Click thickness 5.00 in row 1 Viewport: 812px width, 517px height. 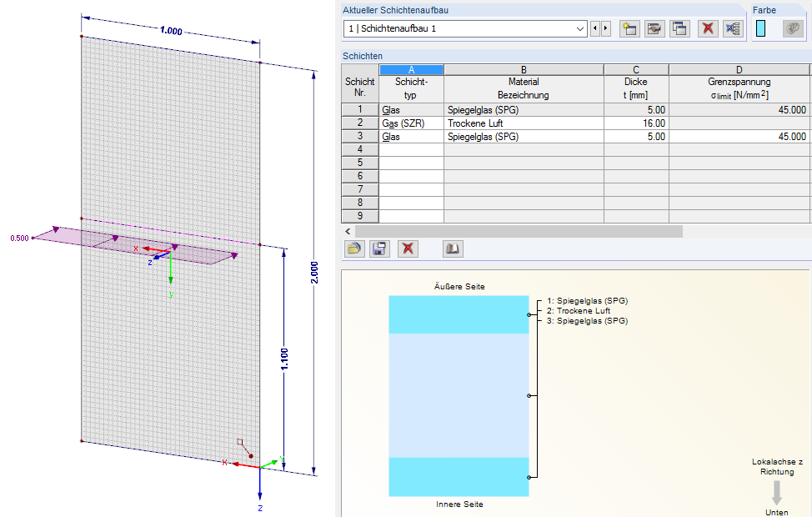[x=636, y=110]
